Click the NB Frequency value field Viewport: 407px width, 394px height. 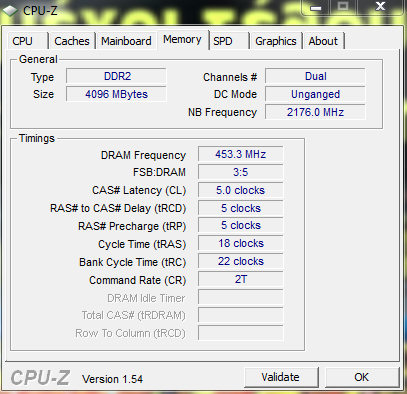pyautogui.click(x=315, y=112)
